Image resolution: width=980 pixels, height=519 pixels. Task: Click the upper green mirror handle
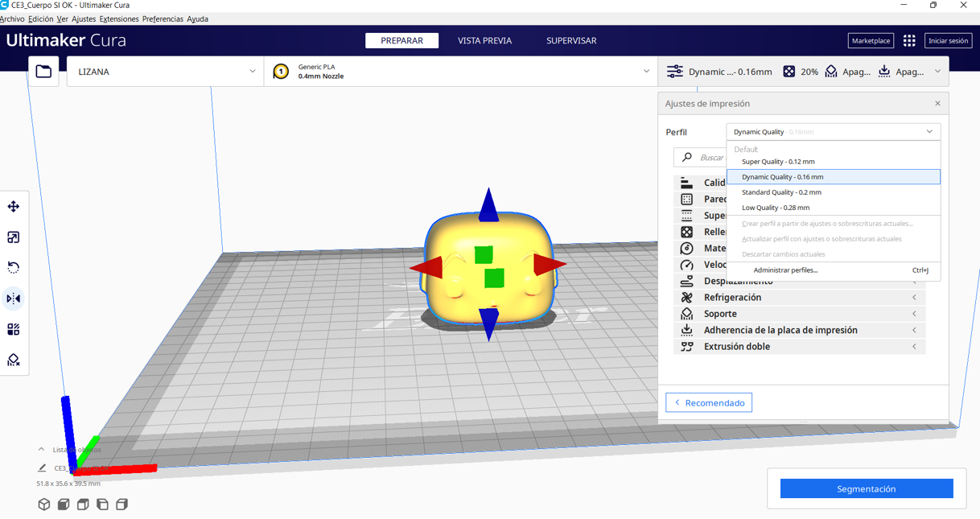point(483,255)
